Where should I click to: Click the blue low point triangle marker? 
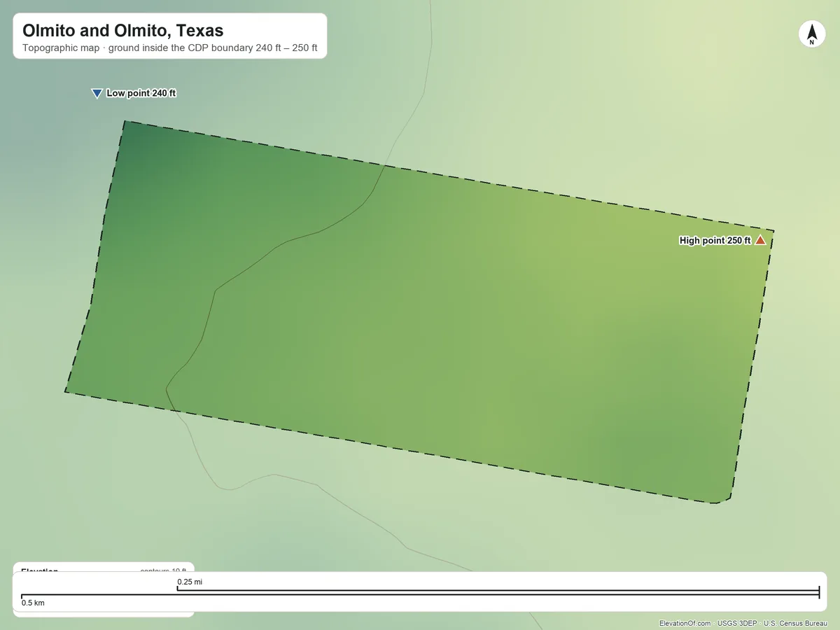tap(97, 94)
